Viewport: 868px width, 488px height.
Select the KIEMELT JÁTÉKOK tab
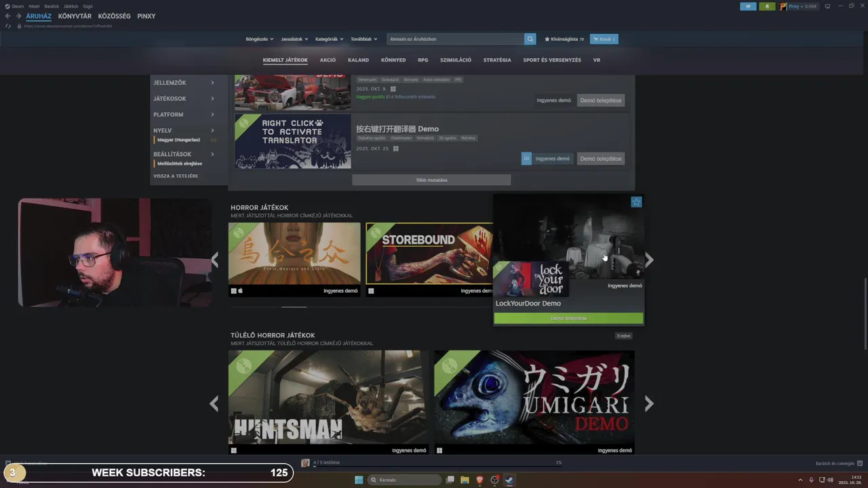click(285, 60)
